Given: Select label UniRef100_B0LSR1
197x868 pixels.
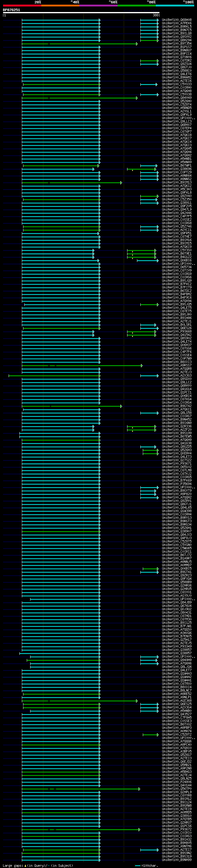Looking at the screenshot, I should click(x=177, y=325).
